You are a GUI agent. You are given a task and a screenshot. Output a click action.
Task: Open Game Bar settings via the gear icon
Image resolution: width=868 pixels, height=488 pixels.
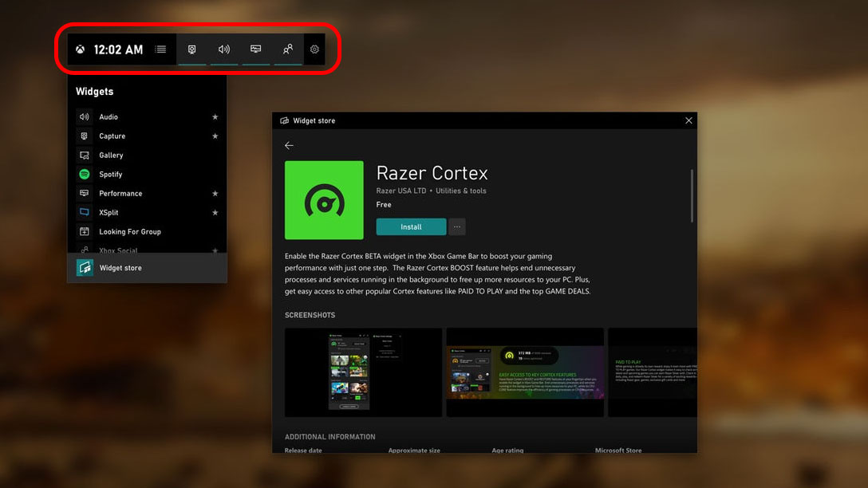pyautogui.click(x=314, y=49)
